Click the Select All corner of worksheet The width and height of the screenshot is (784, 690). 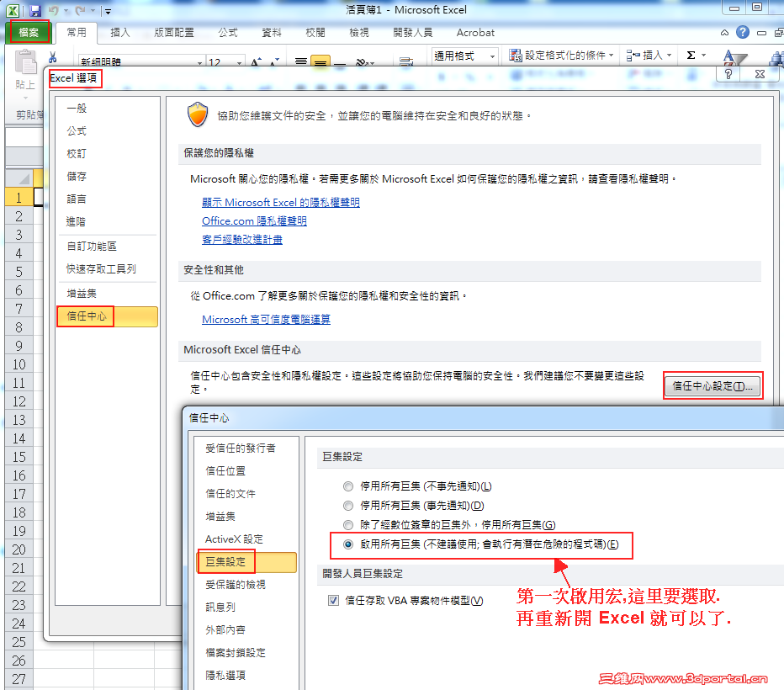click(x=19, y=178)
